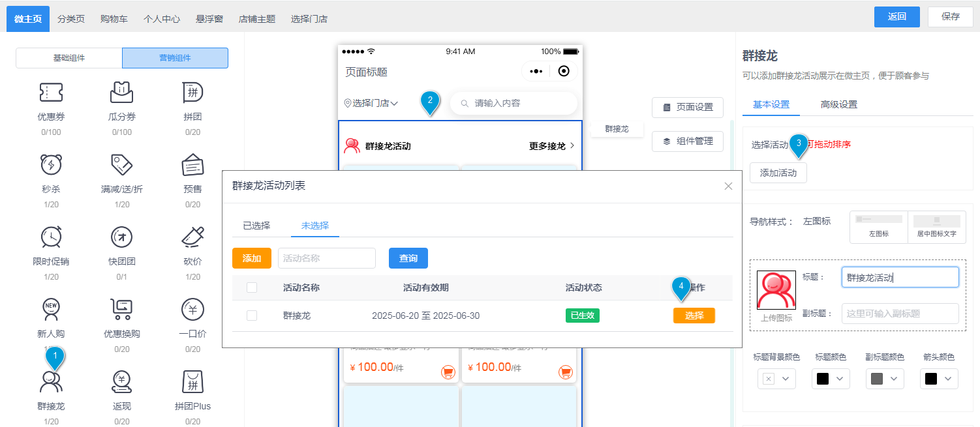Click the 请输入内容 search box in preview
Image resolution: width=980 pixels, height=427 pixels.
514,103
